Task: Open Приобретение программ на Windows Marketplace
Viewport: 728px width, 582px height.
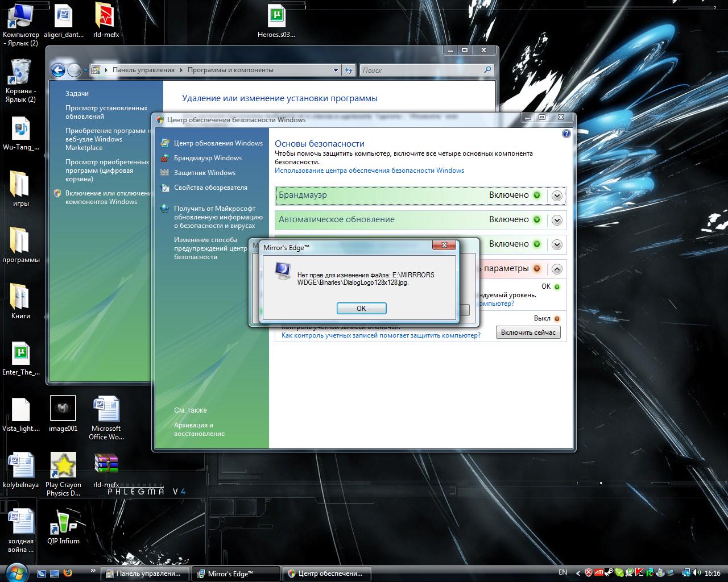Action: click(x=108, y=139)
